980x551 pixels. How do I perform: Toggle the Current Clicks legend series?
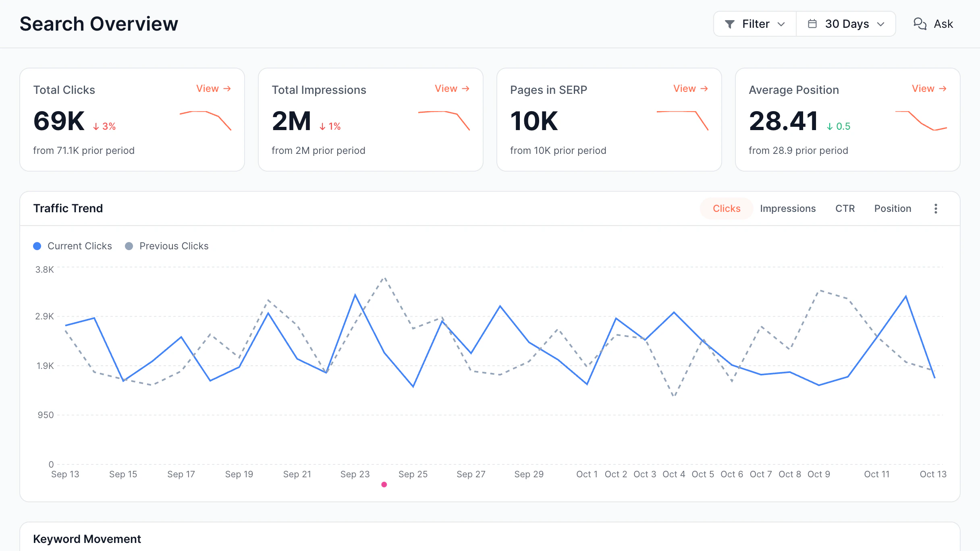(x=73, y=246)
